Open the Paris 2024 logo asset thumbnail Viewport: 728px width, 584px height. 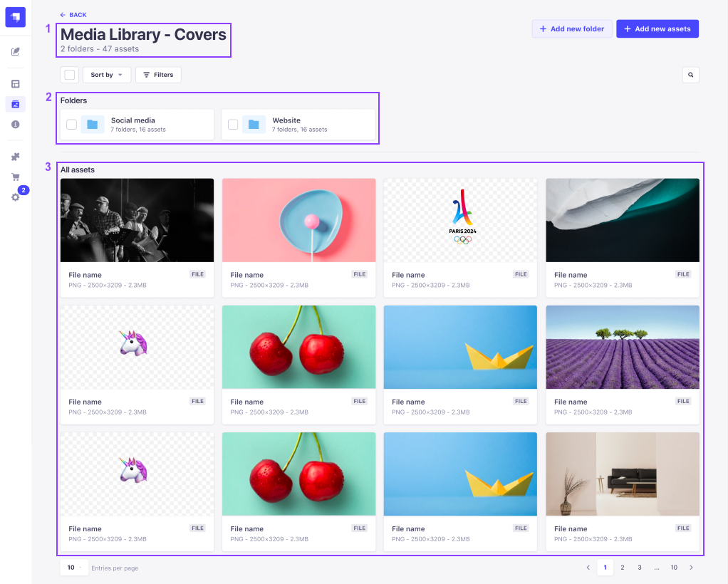[x=460, y=219]
